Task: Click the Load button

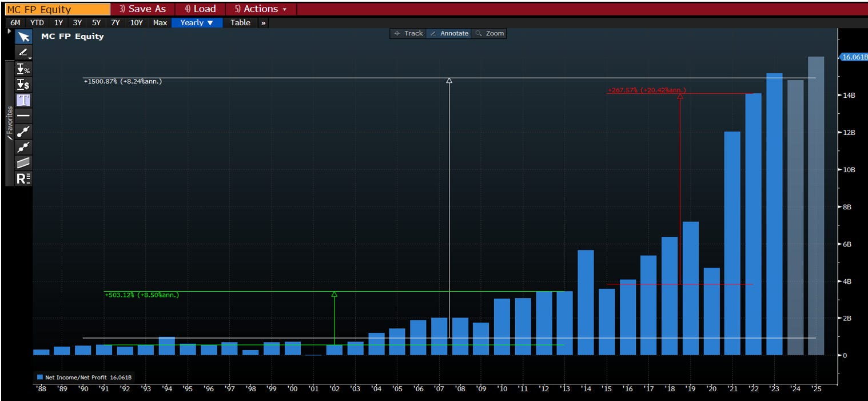Action: click(x=200, y=9)
